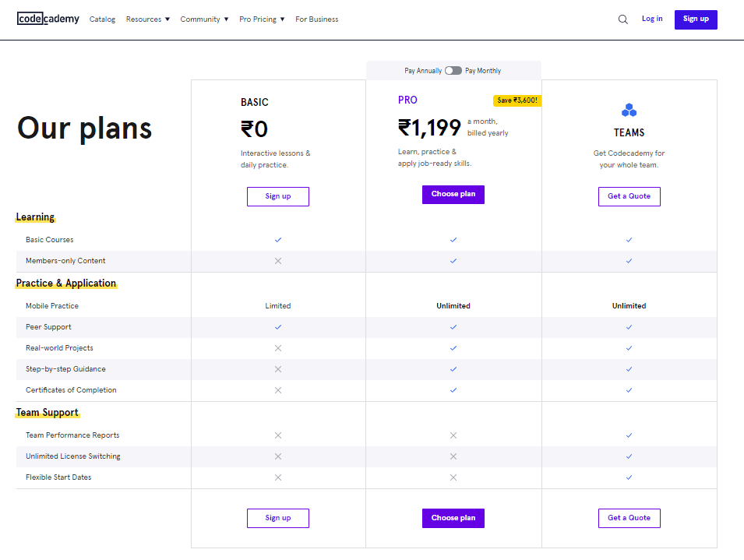Open the Pro Pricing dropdown
Viewport: 744px width, 560px height.
point(262,19)
